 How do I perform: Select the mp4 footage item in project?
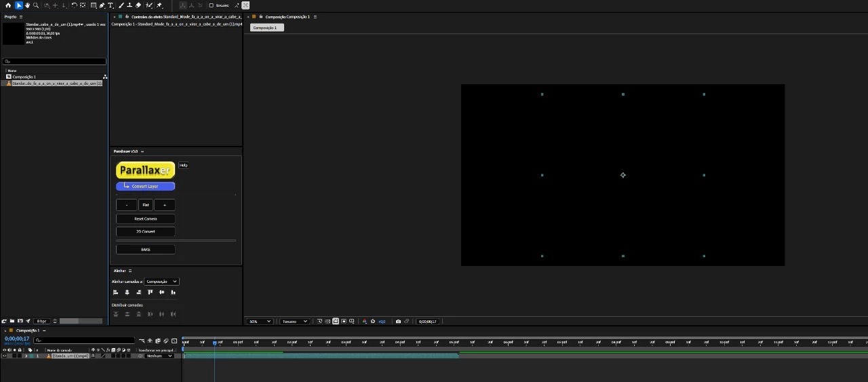[56, 83]
